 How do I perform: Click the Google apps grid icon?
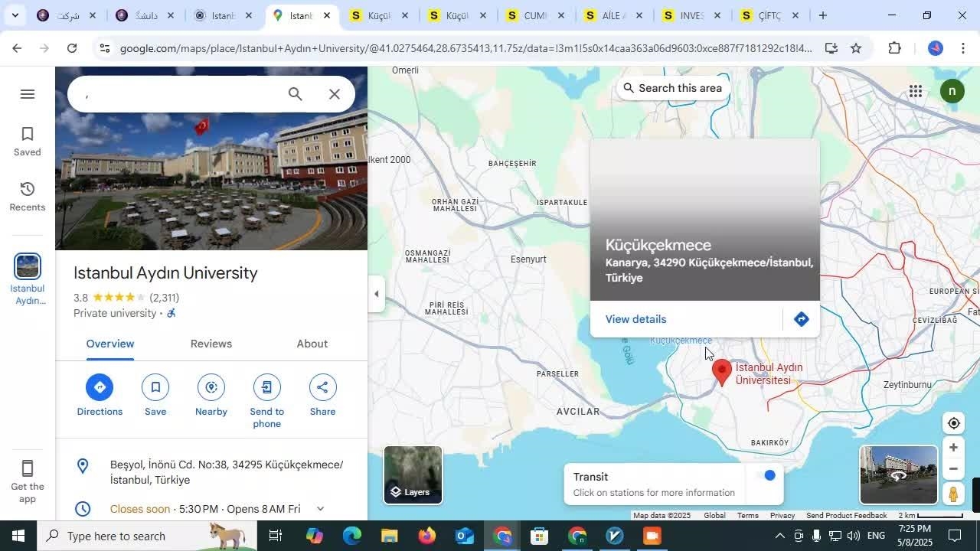coord(915,92)
